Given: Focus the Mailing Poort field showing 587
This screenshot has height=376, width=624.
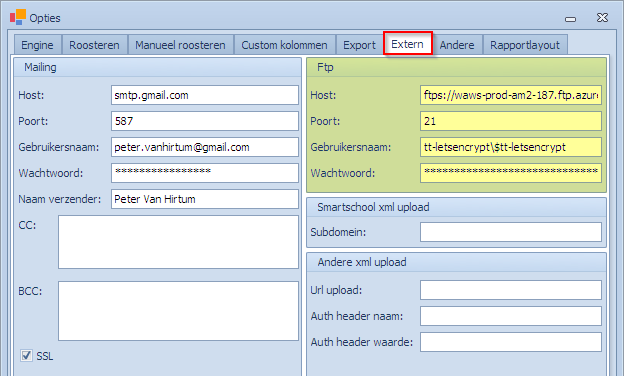Looking at the screenshot, I should click(205, 121).
